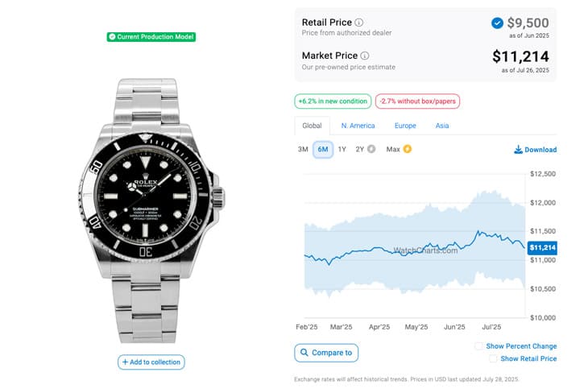Click the $11,214 price marker on chart

click(x=541, y=249)
